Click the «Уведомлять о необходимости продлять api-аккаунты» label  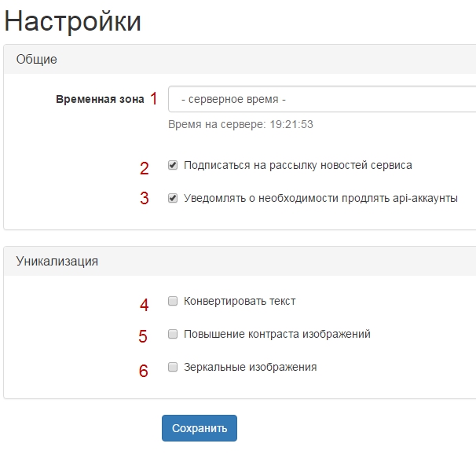point(320,199)
